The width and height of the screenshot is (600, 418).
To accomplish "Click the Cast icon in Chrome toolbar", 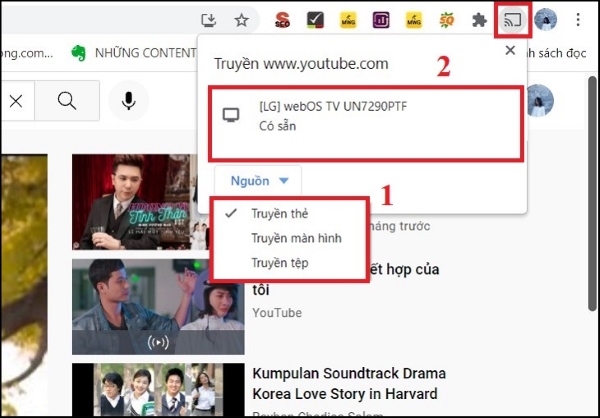I will 512,20.
